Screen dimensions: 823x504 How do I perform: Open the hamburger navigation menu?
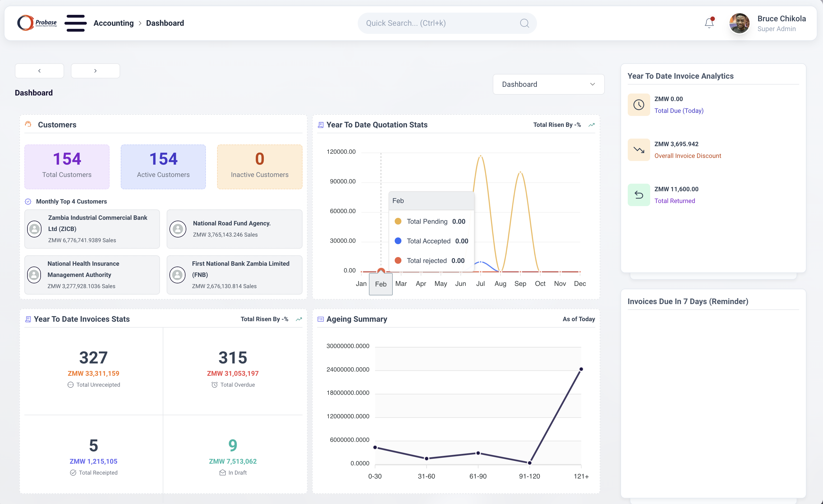point(75,23)
